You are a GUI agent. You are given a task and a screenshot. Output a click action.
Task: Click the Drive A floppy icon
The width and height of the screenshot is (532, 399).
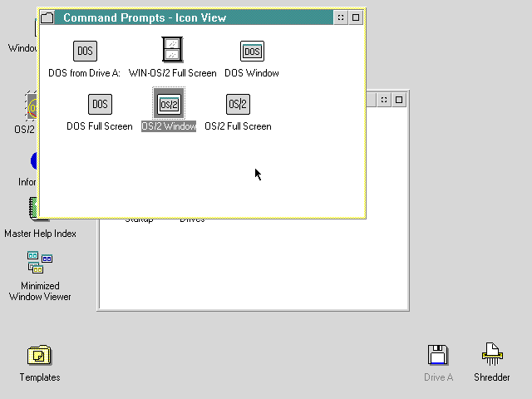tap(438, 355)
